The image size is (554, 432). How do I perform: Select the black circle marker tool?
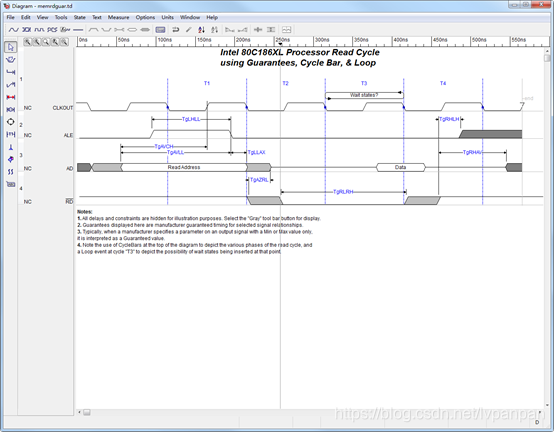click(11, 122)
